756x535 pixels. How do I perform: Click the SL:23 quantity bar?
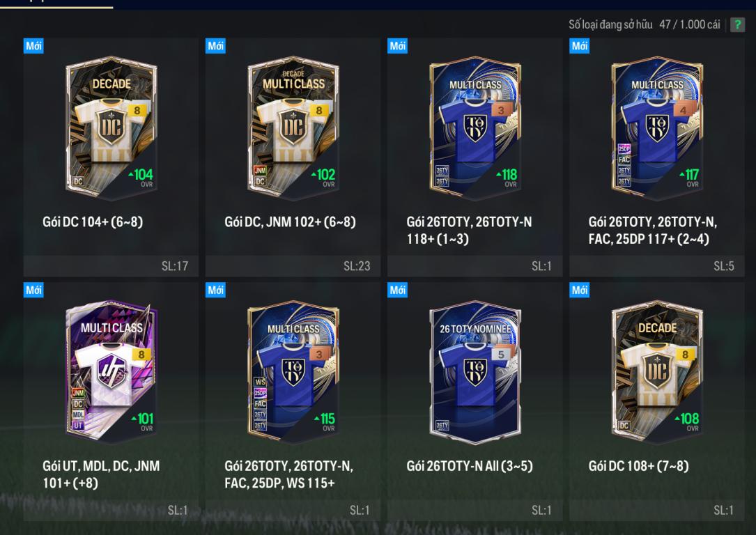tap(293, 266)
